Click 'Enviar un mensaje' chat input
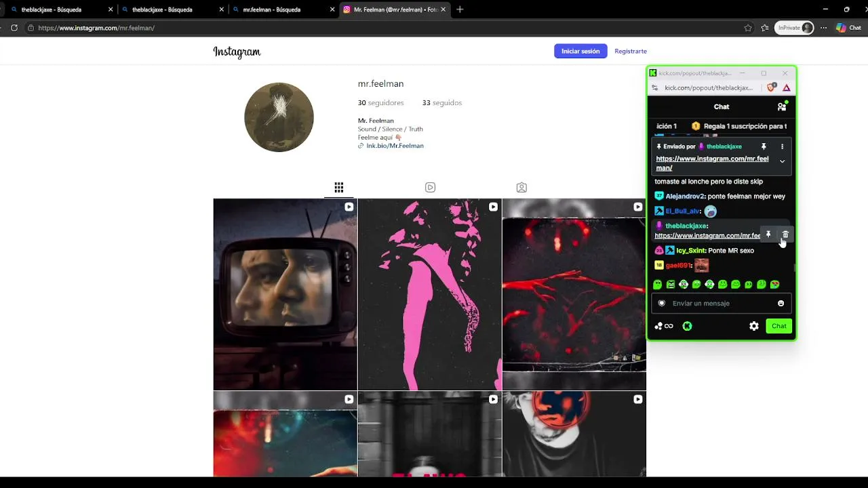The width and height of the screenshot is (868, 488). [x=721, y=303]
